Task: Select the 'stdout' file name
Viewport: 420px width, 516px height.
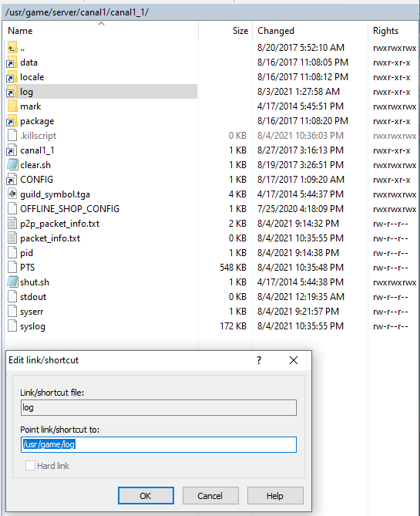Action: click(x=33, y=297)
